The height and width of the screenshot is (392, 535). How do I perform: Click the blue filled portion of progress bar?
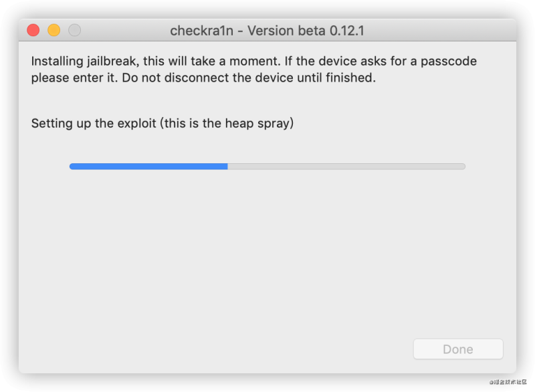[x=148, y=167]
